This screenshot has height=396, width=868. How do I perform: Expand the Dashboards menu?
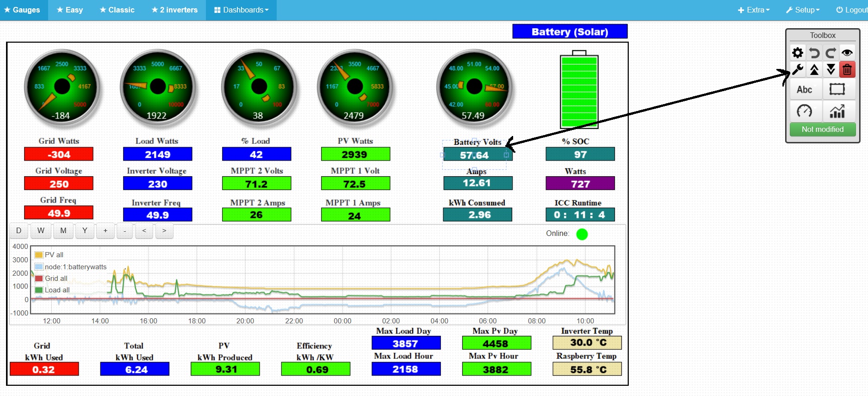(241, 10)
